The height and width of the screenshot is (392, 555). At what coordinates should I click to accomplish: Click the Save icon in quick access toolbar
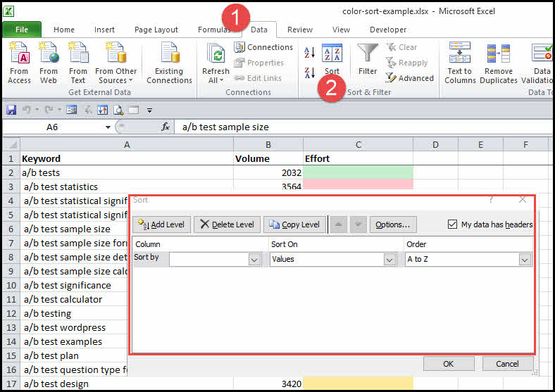tap(11, 110)
